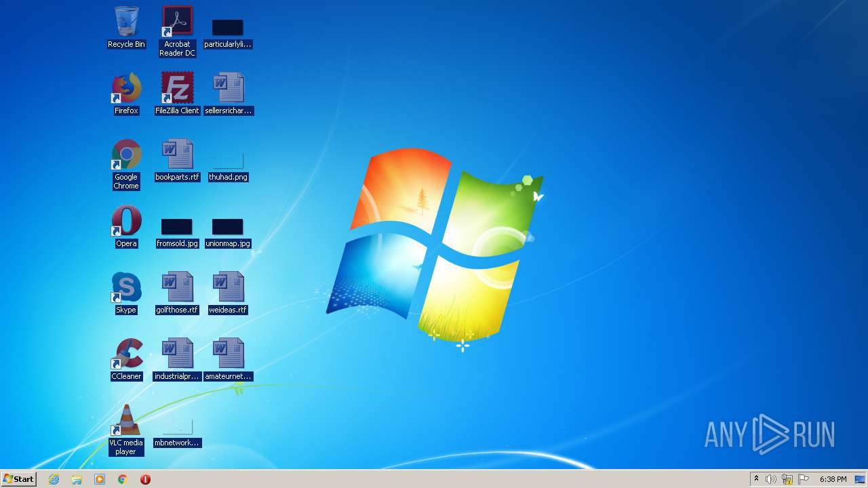Select the VLC media player shortcut
Image resolution: width=868 pixels, height=488 pixels.
126,430
